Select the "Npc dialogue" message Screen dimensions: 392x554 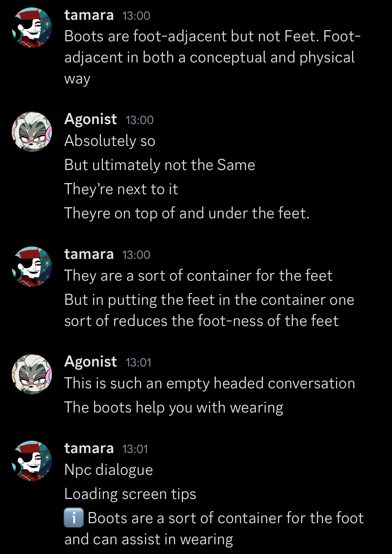point(109,470)
